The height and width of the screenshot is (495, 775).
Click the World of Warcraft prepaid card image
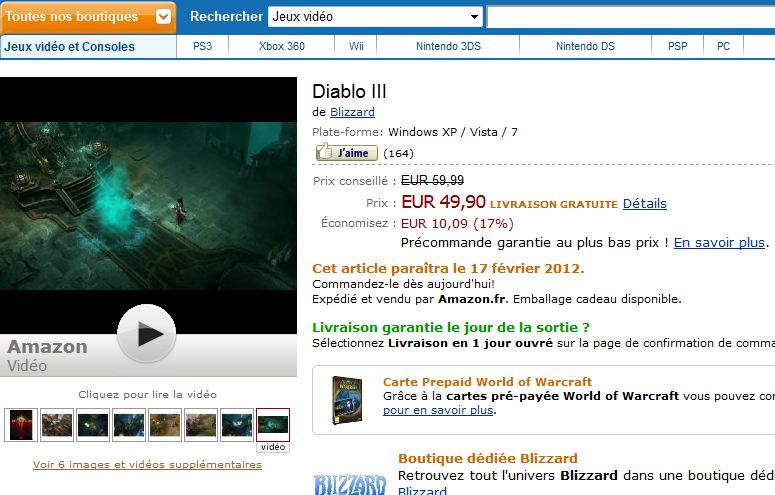tap(347, 401)
